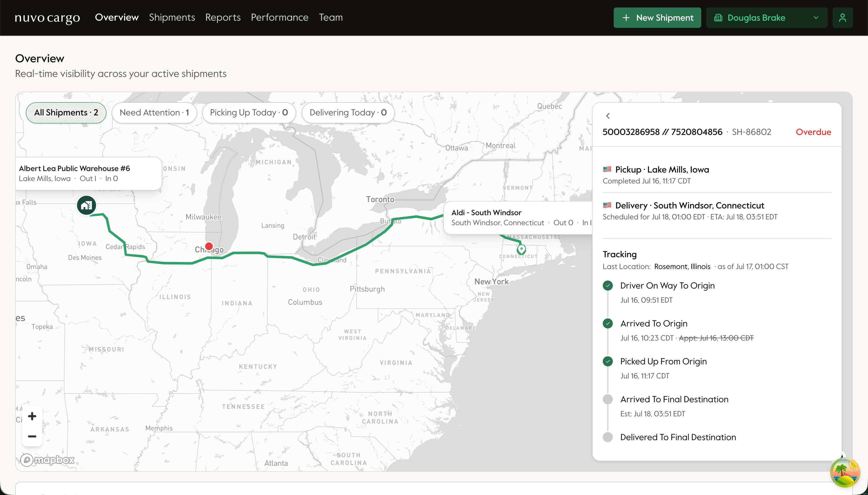This screenshot has width=868, height=495.
Task: Click the Driver On Way To Origin step
Action: tap(667, 286)
